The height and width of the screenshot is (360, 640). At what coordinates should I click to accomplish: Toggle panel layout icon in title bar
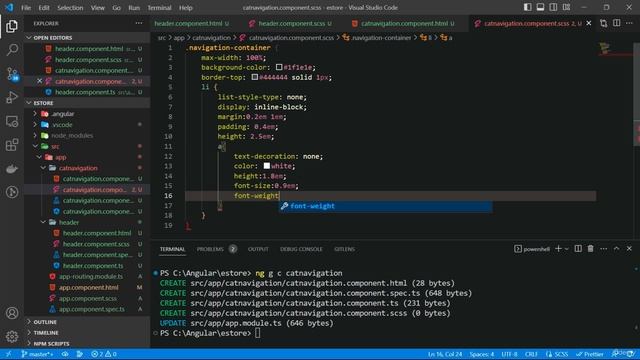540,7
